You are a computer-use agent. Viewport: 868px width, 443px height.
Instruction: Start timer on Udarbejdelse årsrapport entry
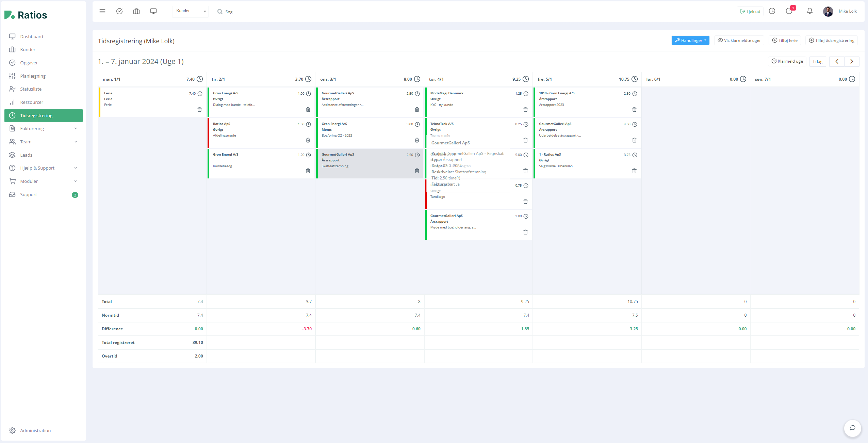[x=635, y=124]
